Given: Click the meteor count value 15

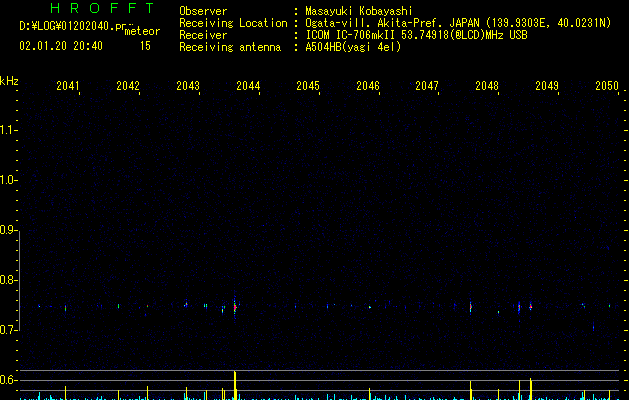Looking at the screenshot, I should click(145, 46).
